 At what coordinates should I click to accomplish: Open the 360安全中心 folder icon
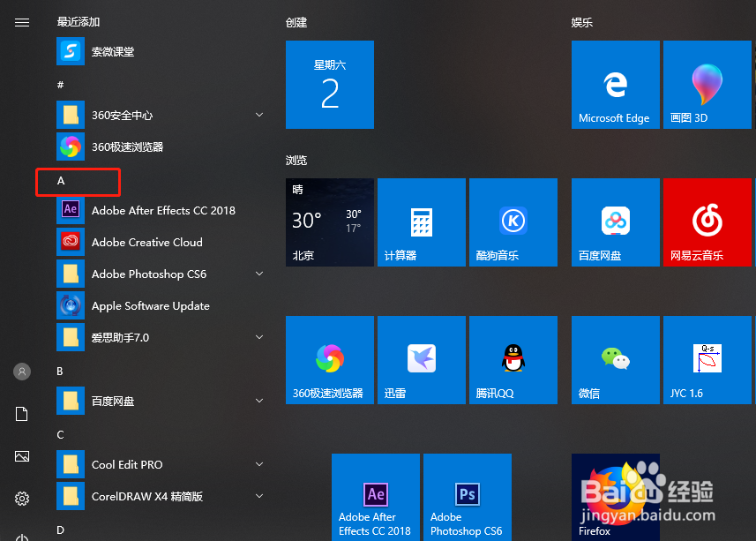71,115
